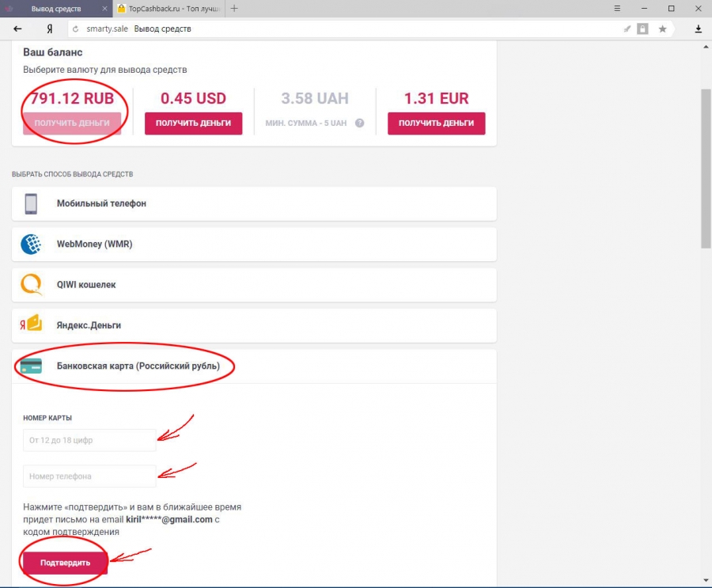The width and height of the screenshot is (712, 588).
Task: Click the QIWI wallet logo icon
Action: [32, 284]
